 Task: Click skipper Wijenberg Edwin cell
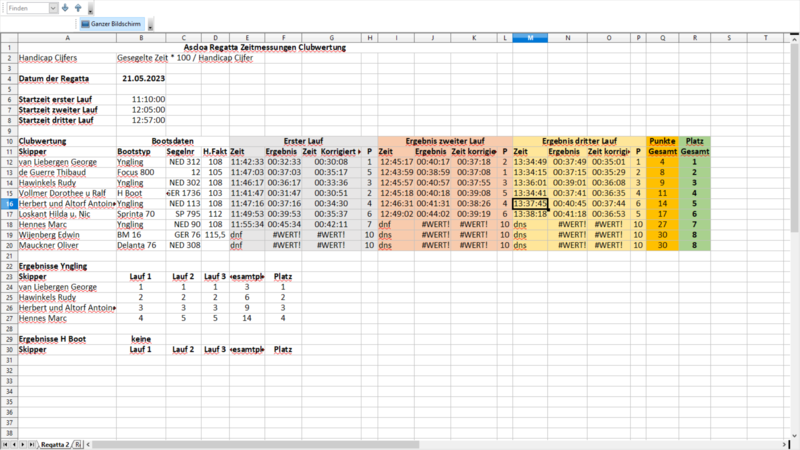coord(67,235)
